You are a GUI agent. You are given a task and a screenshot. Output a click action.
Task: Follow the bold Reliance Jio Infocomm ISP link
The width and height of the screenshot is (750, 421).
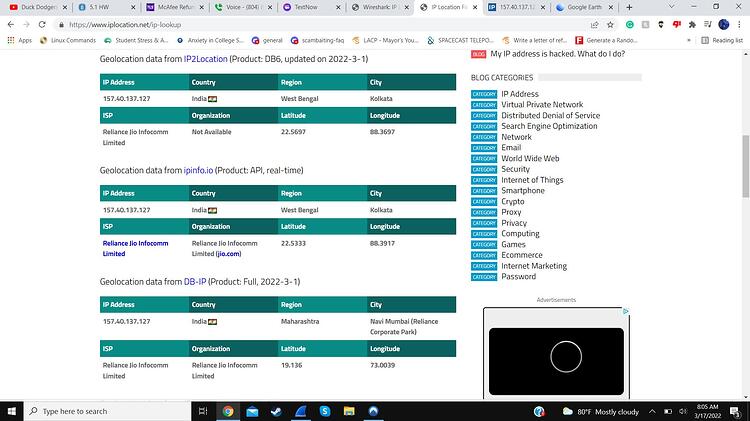pyautogui.click(x=135, y=248)
